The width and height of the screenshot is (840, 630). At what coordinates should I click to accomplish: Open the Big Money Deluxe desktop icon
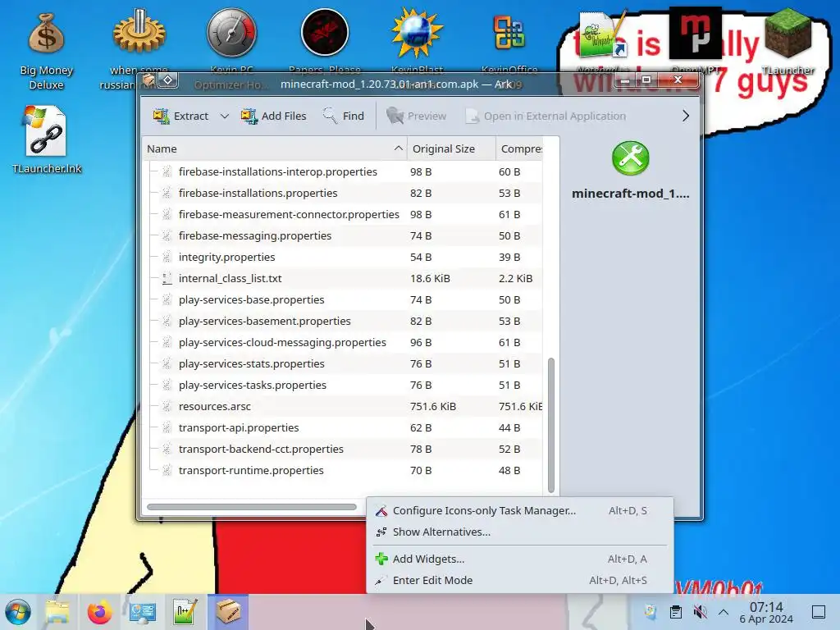46,33
